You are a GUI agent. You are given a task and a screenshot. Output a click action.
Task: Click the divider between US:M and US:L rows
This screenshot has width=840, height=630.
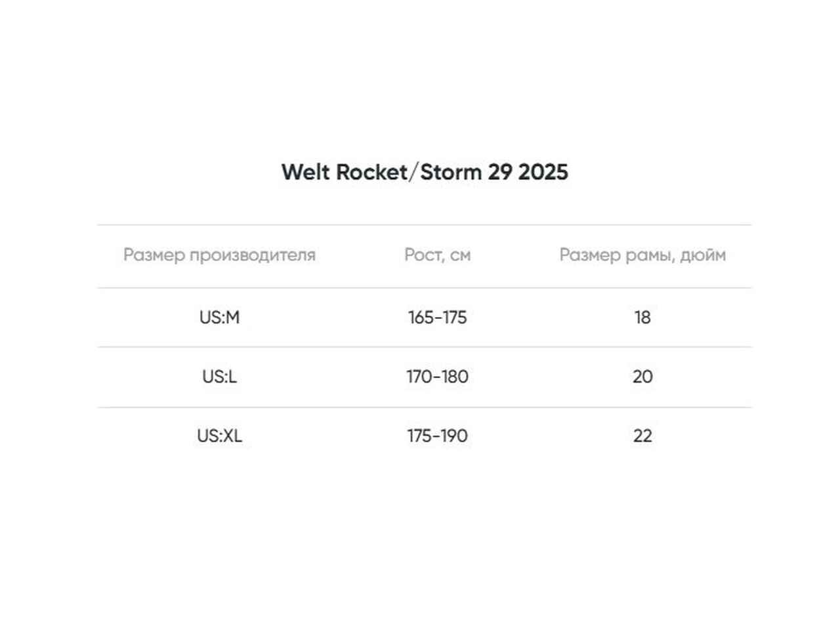425,347
